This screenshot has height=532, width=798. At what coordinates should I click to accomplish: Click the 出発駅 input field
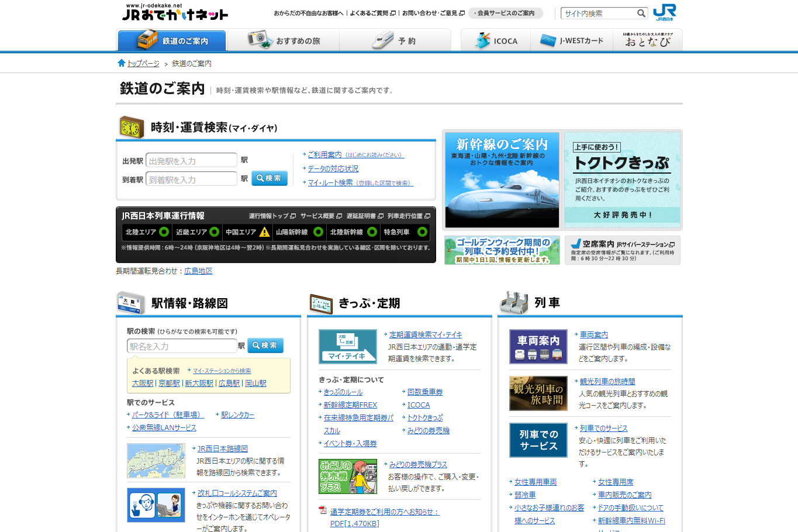tap(192, 161)
